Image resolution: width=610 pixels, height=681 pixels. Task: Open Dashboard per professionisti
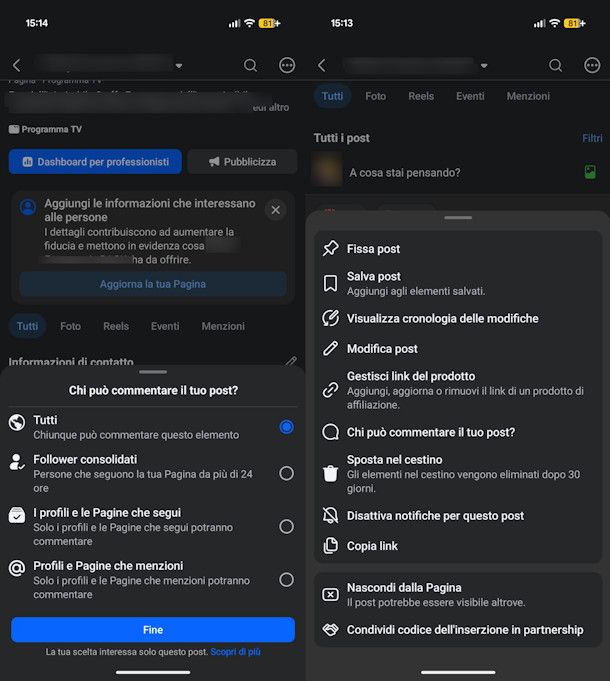pos(95,162)
